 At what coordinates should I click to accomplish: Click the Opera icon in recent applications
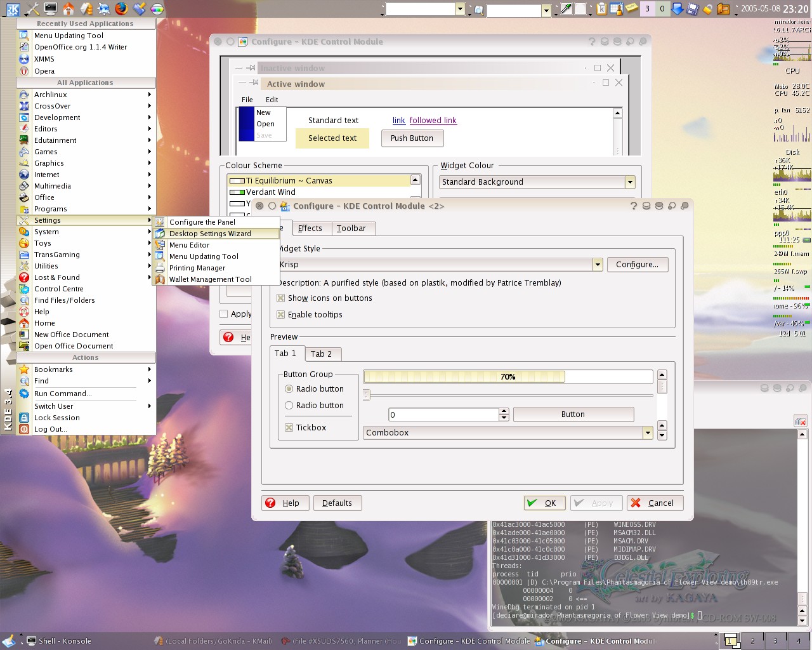pos(24,71)
